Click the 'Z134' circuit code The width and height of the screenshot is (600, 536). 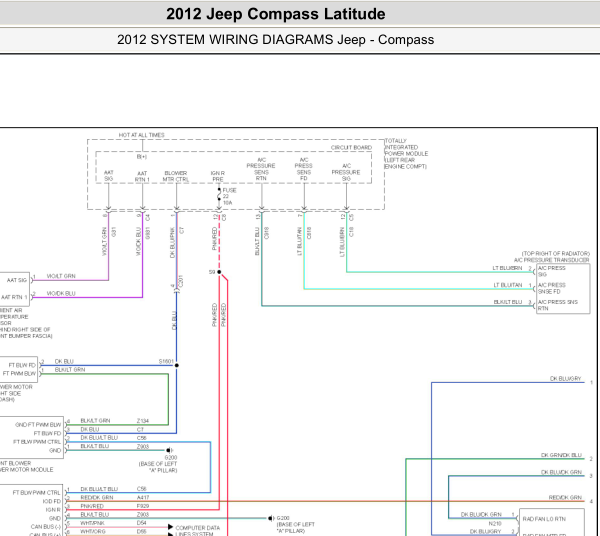pyautogui.click(x=143, y=421)
